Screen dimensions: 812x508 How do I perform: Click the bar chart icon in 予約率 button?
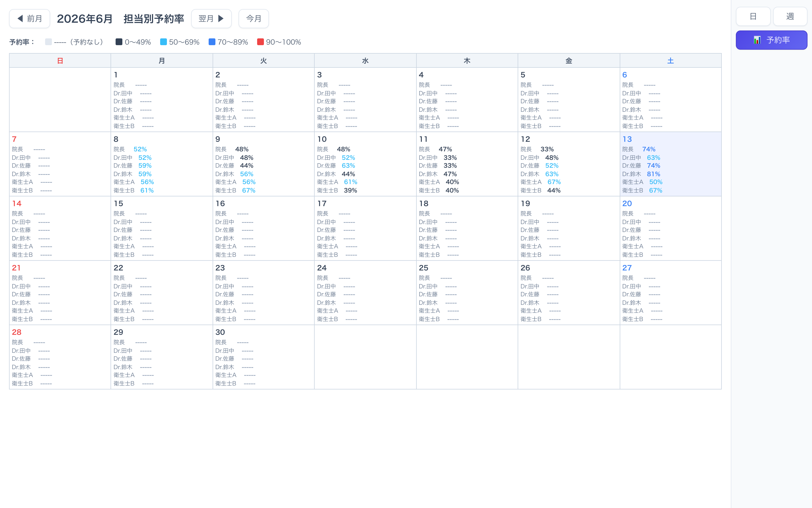(x=757, y=40)
